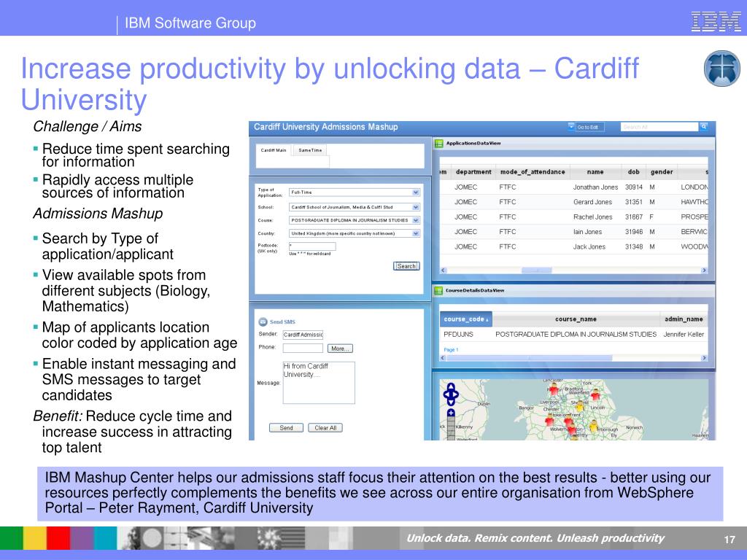Open the Course dropdown
The image size is (747, 560).
pos(355,220)
